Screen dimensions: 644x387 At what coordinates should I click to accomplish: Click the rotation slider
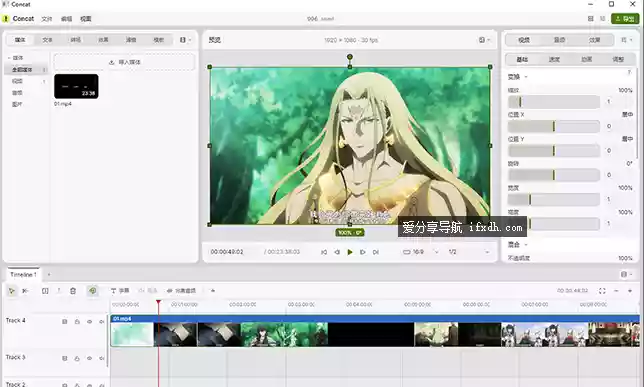[554, 175]
